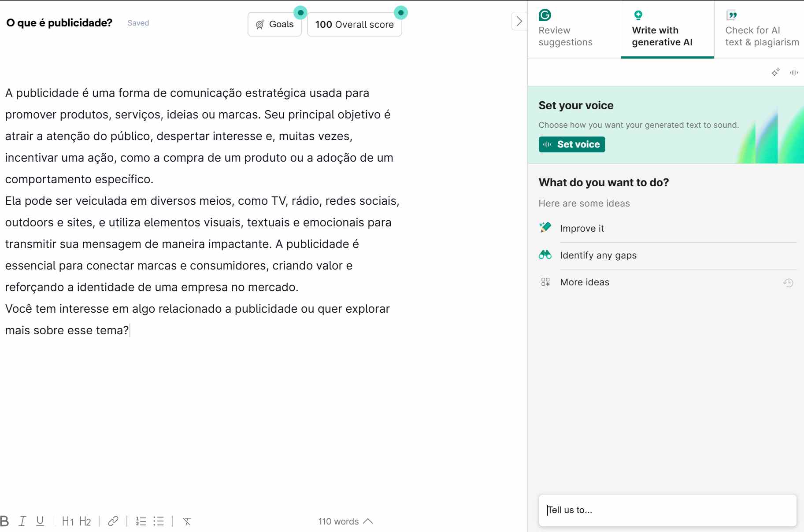Screen dimensions: 804x532
Task: Open the 100 Overall score panel
Action: coord(354,24)
